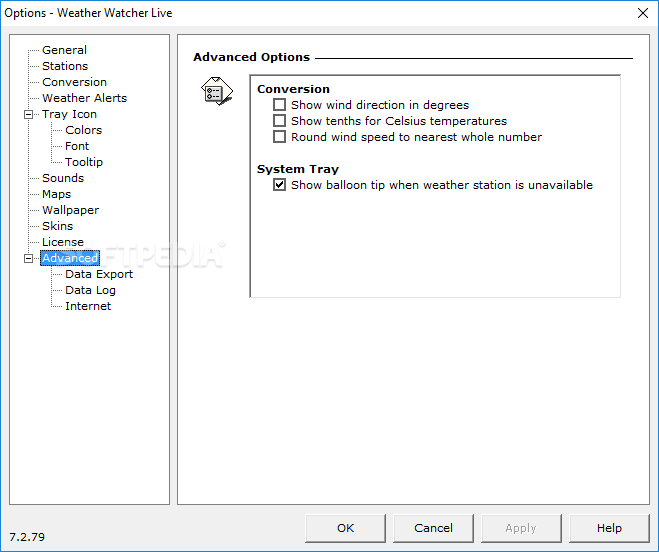Click the Conversion group heading
The width and height of the screenshot is (659, 552).
[293, 89]
